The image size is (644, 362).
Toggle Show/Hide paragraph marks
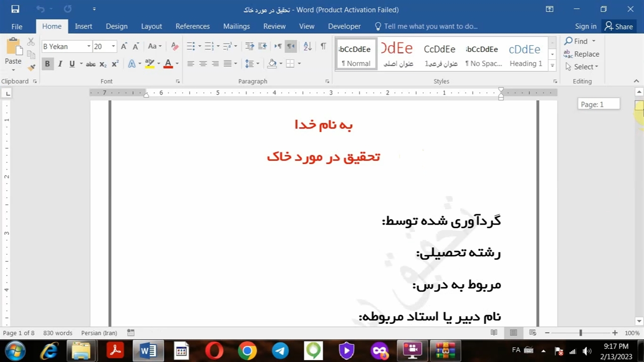coord(323,46)
